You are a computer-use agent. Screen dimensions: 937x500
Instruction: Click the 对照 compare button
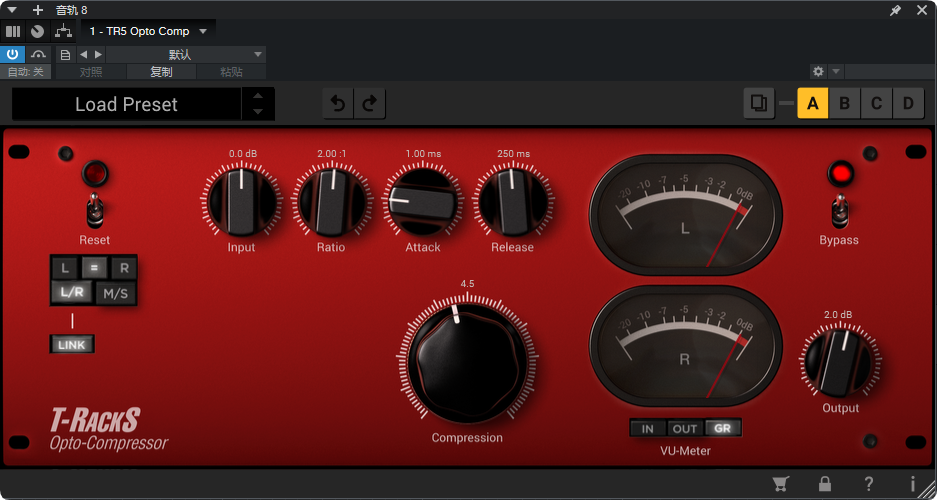[x=91, y=72]
